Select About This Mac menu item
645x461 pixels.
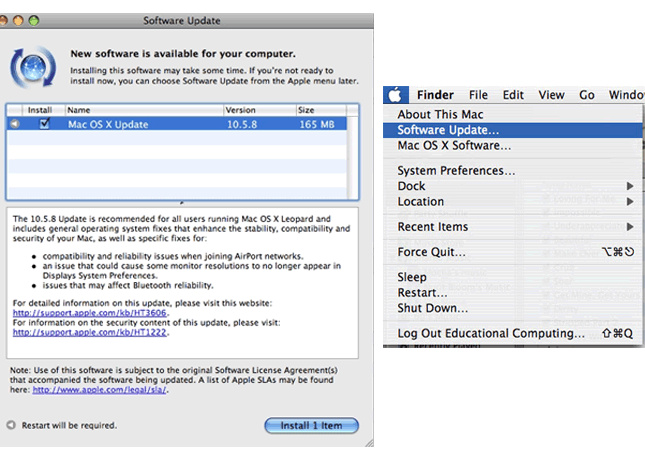point(513,114)
